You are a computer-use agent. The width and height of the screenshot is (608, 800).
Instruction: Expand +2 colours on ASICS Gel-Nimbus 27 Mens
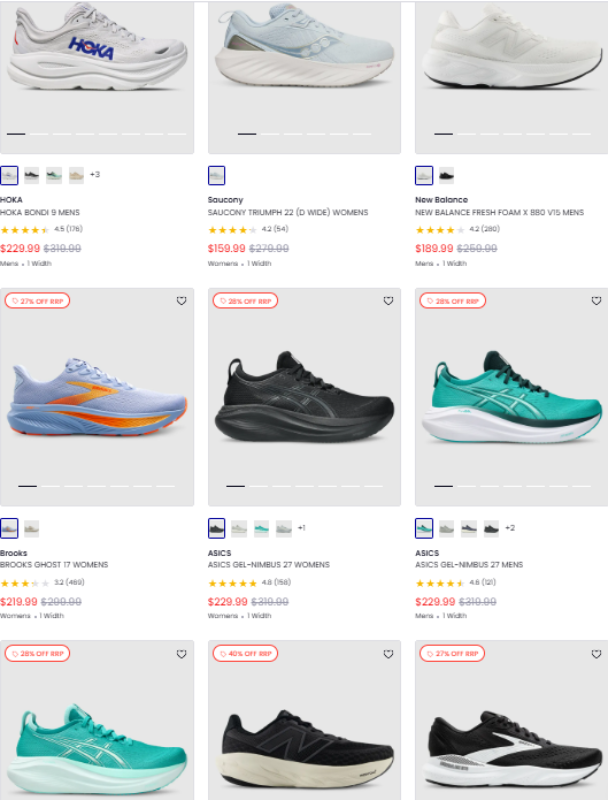510,528
